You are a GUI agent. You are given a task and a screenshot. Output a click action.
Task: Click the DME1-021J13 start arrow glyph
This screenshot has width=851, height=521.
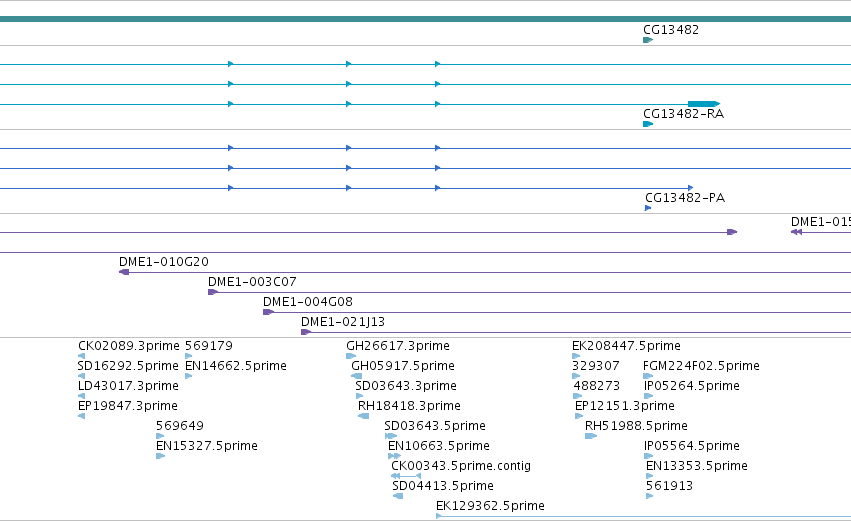[x=306, y=332]
